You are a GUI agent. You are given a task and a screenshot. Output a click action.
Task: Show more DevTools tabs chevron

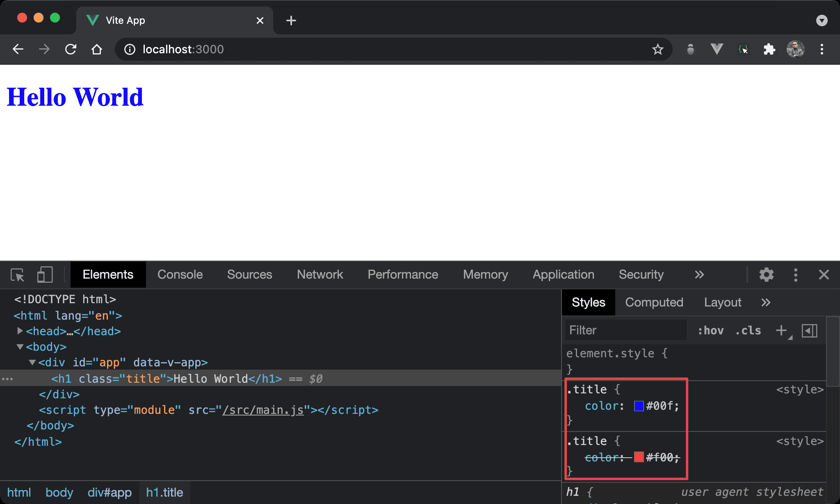699,275
